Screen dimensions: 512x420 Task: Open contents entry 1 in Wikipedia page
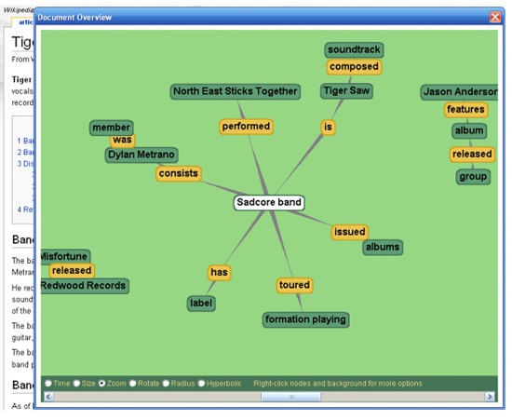pyautogui.click(x=25, y=141)
